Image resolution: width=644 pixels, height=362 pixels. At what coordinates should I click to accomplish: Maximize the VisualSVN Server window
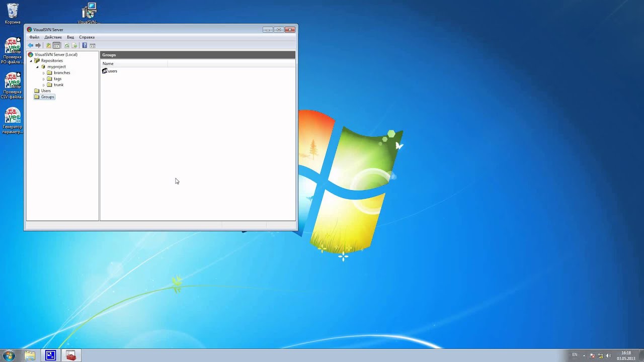(279, 30)
